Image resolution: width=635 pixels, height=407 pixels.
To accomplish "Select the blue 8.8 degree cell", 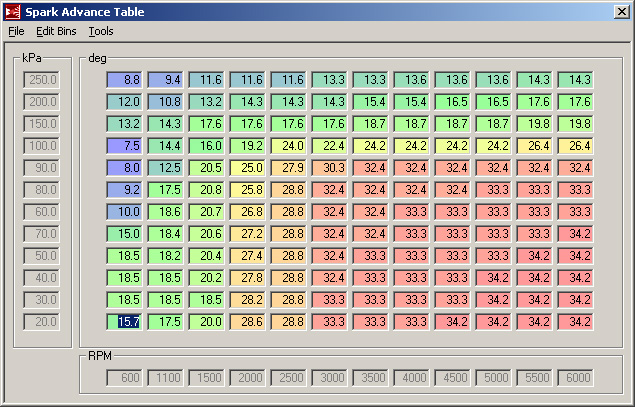I will 127,80.
